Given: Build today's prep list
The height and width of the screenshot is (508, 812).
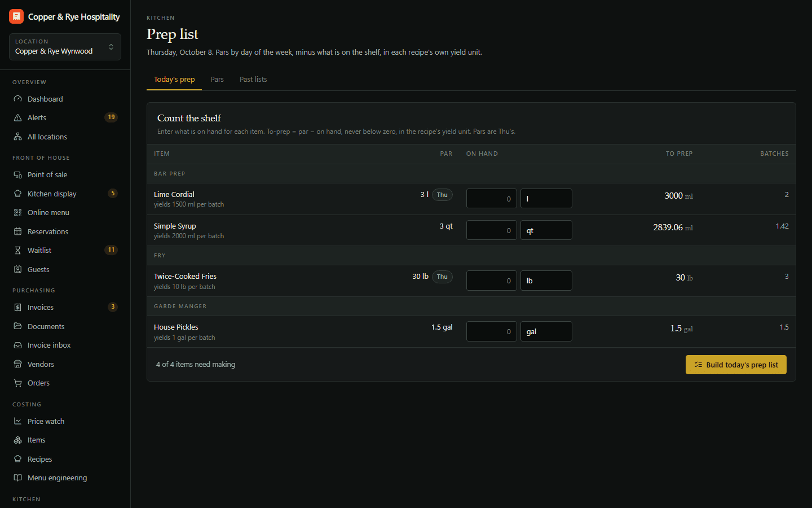Looking at the screenshot, I should (736, 365).
